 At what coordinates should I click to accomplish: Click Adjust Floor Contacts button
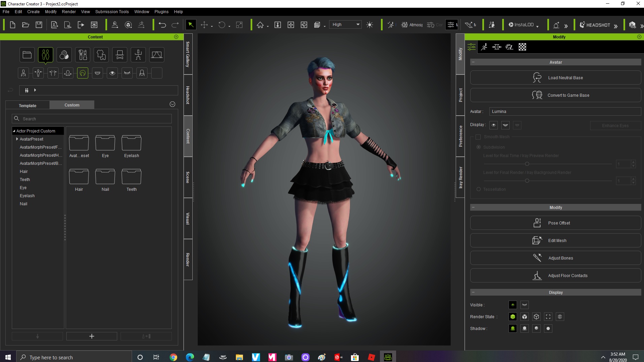tap(555, 275)
